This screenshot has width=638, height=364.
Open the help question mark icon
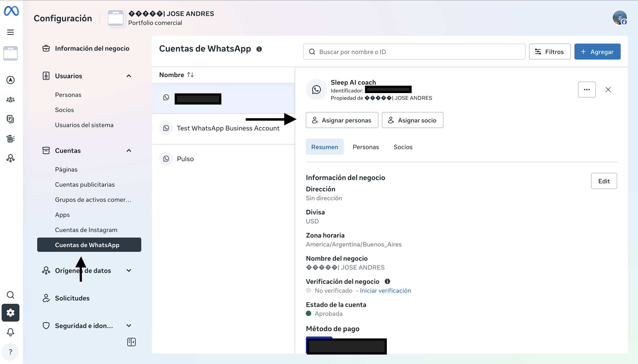[10, 352]
